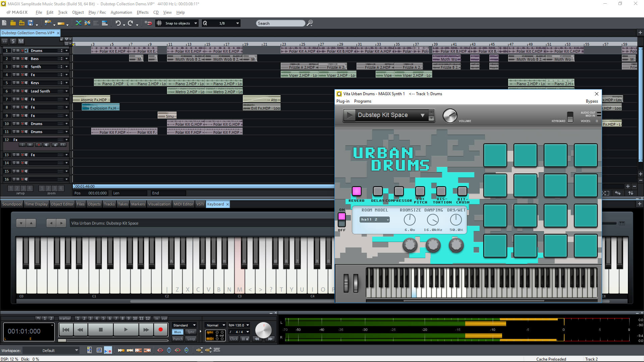Open the hall 2 room model dropdown
Screen dimensions: 644x362
coord(375,220)
